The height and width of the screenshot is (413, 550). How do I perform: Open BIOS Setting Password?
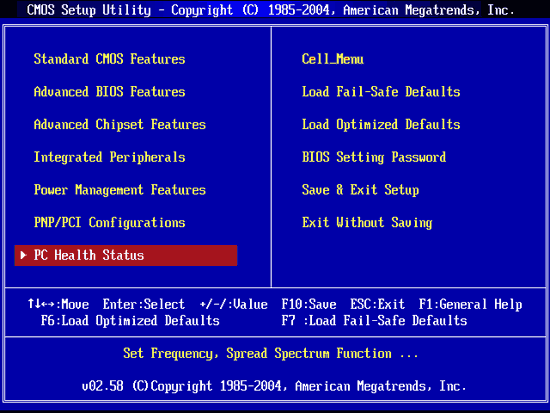click(374, 157)
